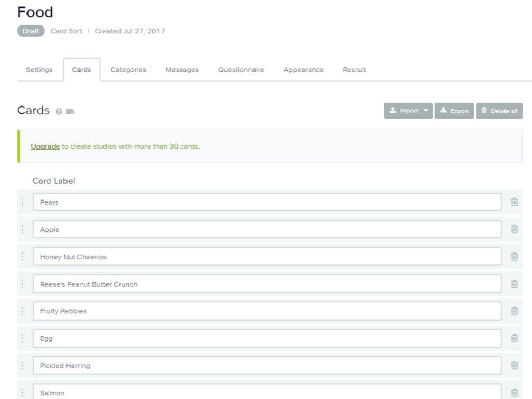This screenshot has height=399, width=532.
Task: Follow the Upgrade link
Action: pos(45,146)
